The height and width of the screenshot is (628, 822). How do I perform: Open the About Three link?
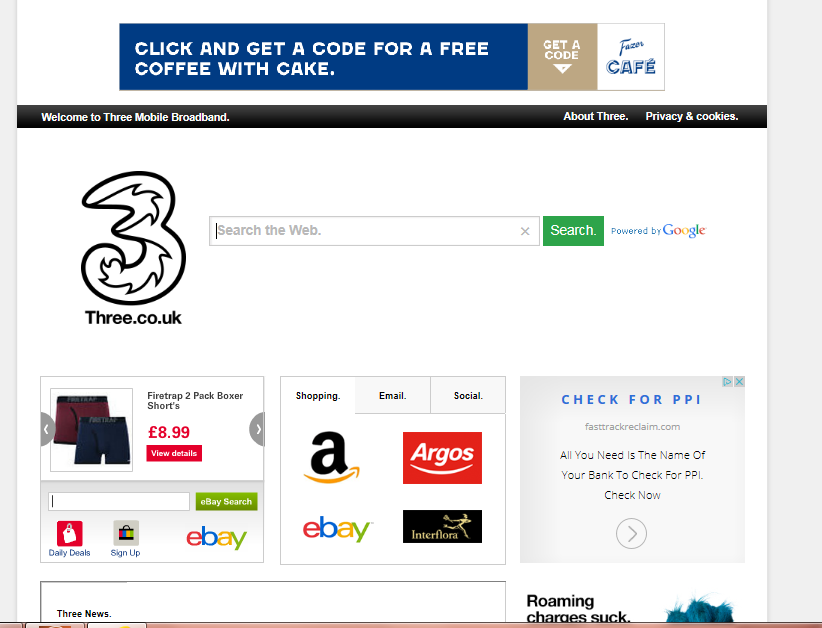coord(596,116)
